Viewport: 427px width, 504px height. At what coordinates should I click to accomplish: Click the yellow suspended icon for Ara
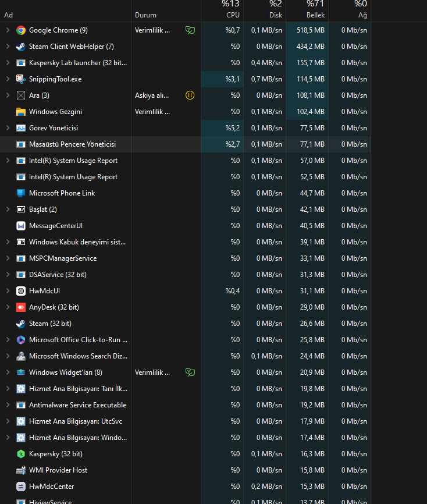coord(190,95)
